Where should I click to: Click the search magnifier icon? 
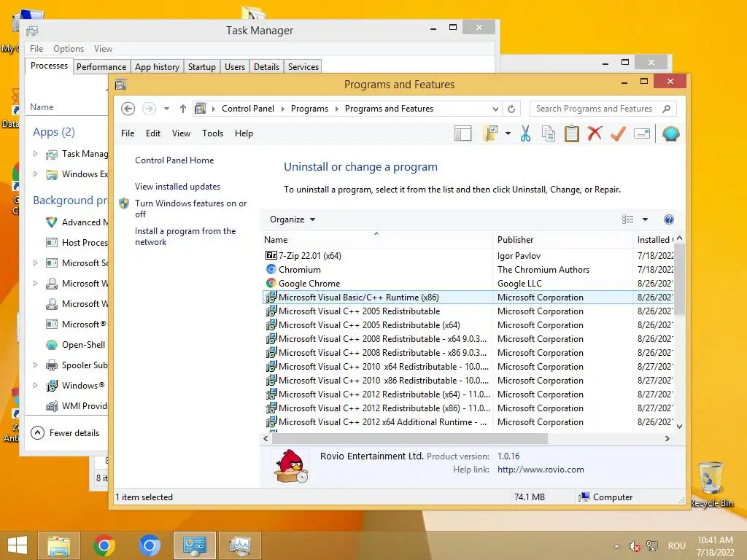pos(667,109)
